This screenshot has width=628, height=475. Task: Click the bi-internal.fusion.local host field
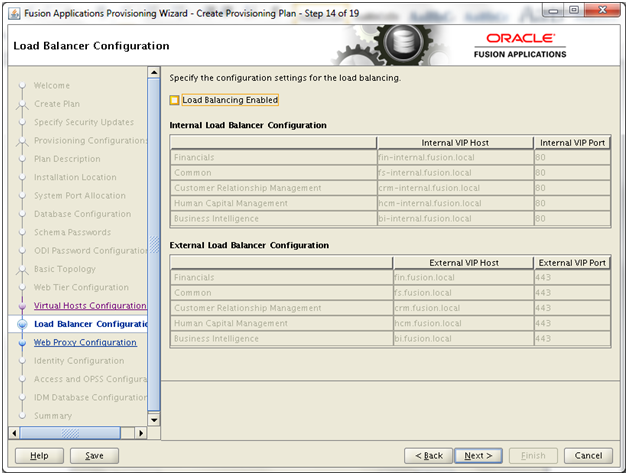tap(455, 218)
